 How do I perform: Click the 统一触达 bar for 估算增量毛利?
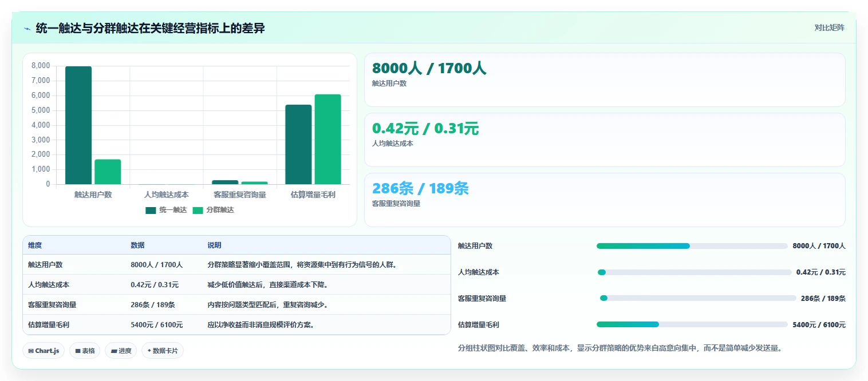(x=298, y=144)
